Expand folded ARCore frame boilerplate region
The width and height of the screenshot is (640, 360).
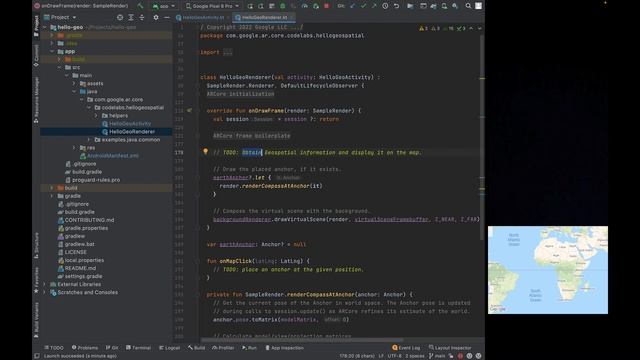251,136
